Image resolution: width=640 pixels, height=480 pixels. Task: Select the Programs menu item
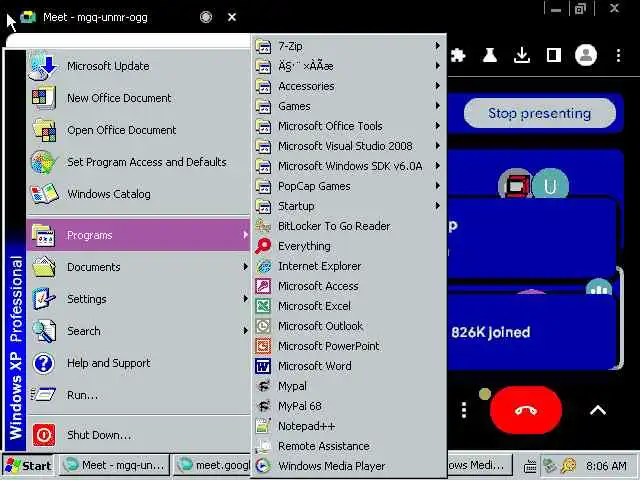click(x=138, y=235)
